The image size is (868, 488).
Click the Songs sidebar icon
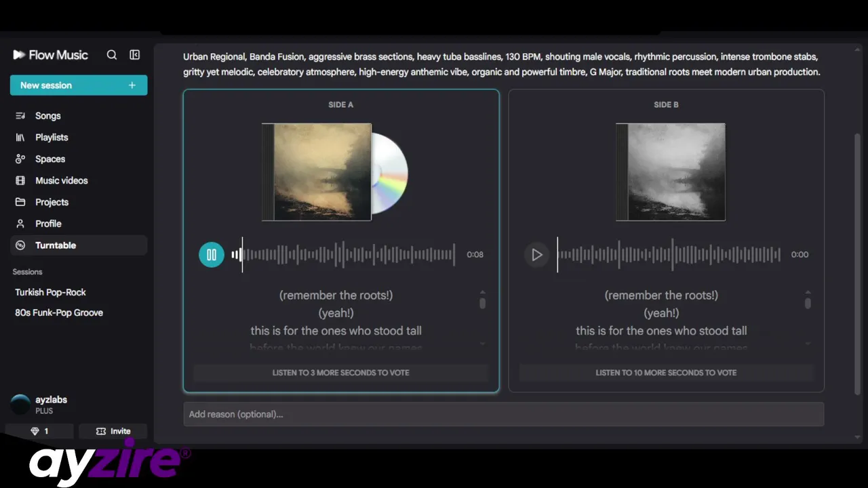(x=20, y=116)
